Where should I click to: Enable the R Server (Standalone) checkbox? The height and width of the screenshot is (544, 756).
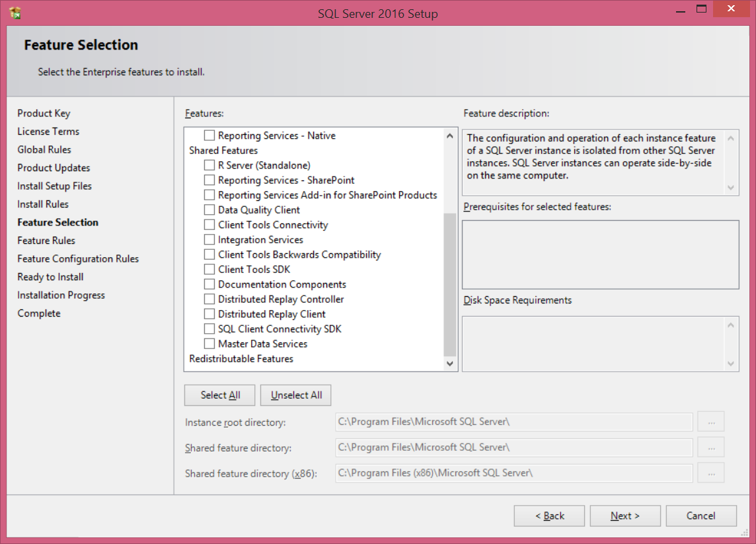tap(209, 165)
